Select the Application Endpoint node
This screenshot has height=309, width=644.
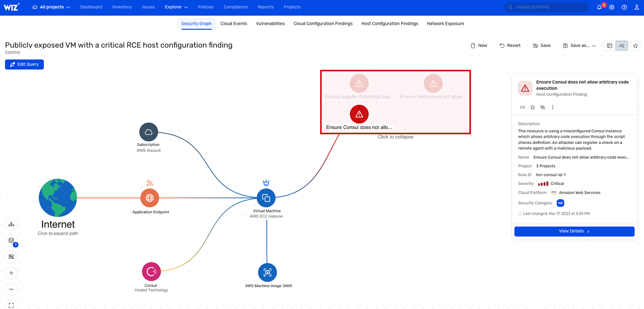pos(149,198)
